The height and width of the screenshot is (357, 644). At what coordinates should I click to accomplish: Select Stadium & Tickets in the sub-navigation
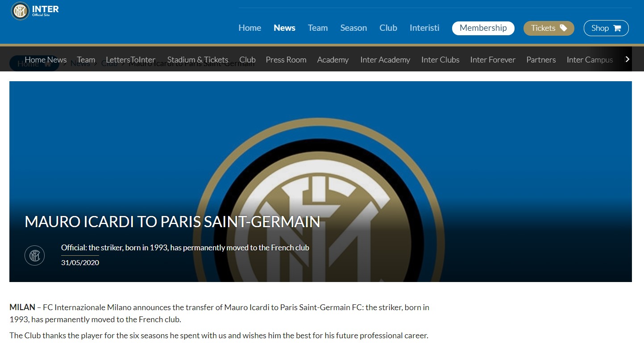pos(198,60)
